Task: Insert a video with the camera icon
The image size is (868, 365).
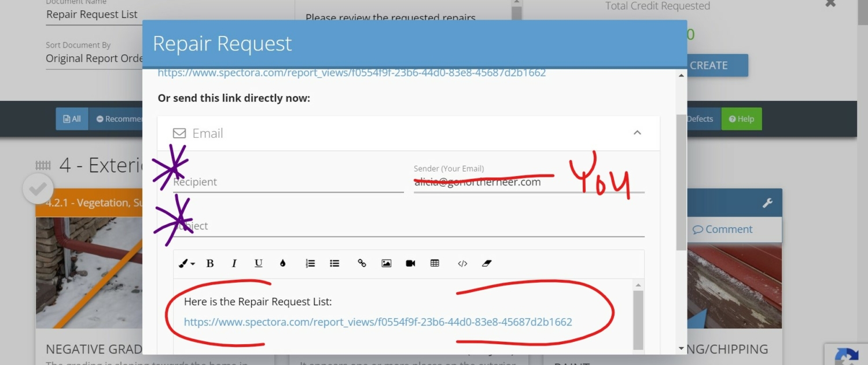Action: coord(411,264)
